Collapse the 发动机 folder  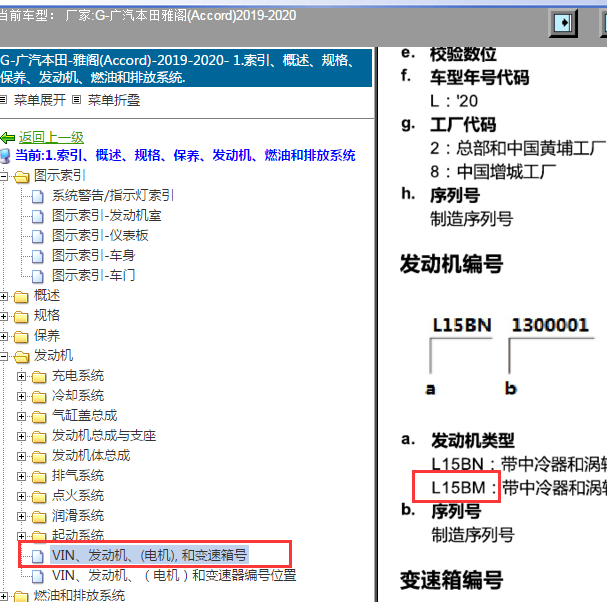3,357
